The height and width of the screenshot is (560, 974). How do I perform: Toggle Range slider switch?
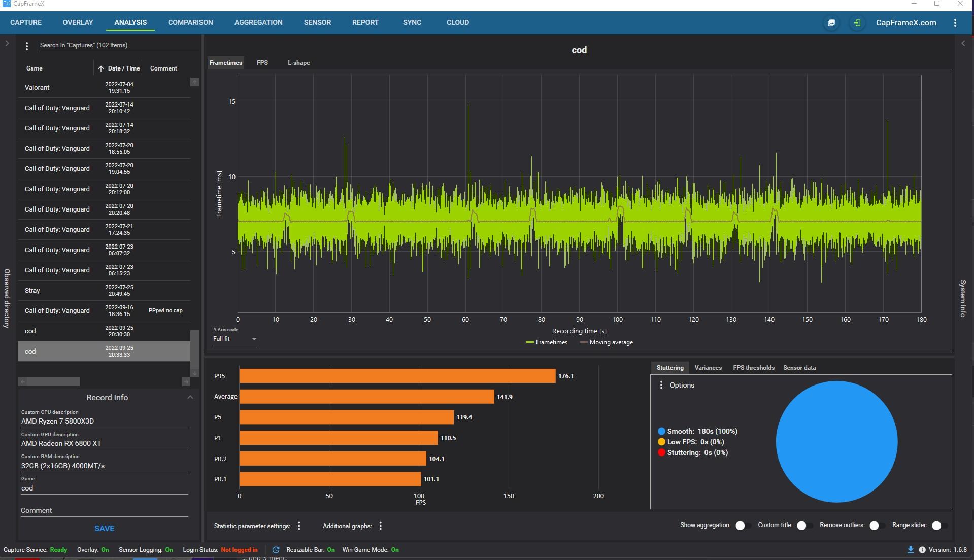pos(939,526)
